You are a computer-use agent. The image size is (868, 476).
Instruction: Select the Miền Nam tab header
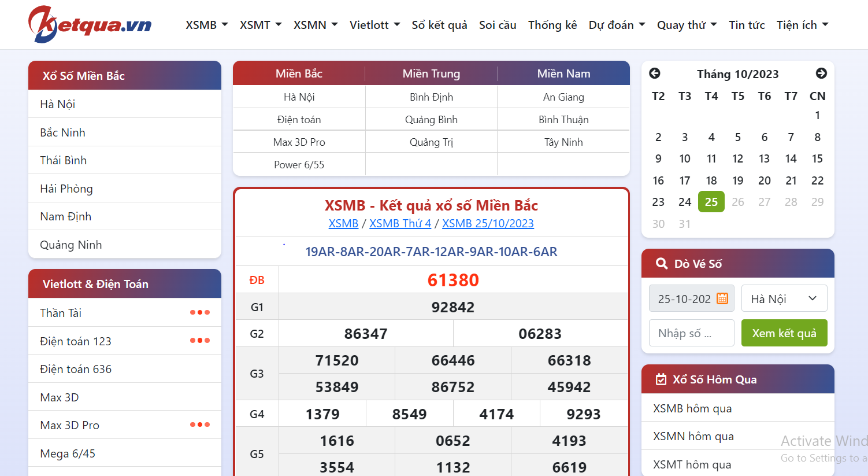[x=563, y=73]
